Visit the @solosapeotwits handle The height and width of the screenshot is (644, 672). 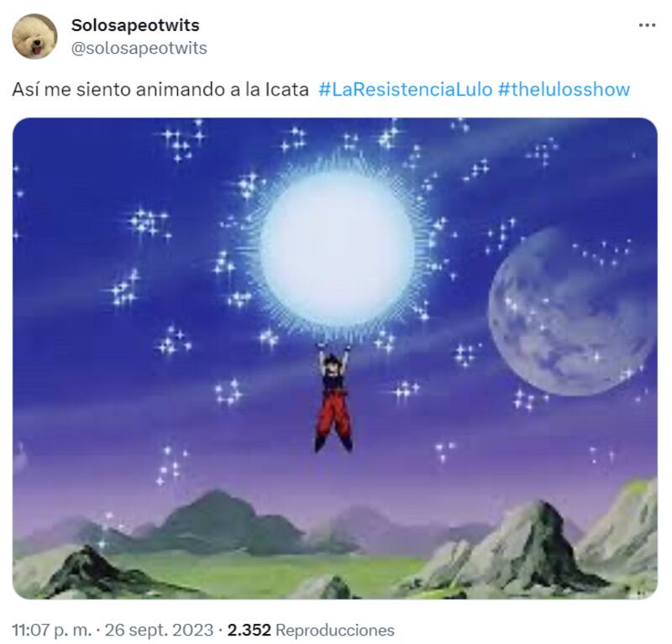click(x=139, y=48)
